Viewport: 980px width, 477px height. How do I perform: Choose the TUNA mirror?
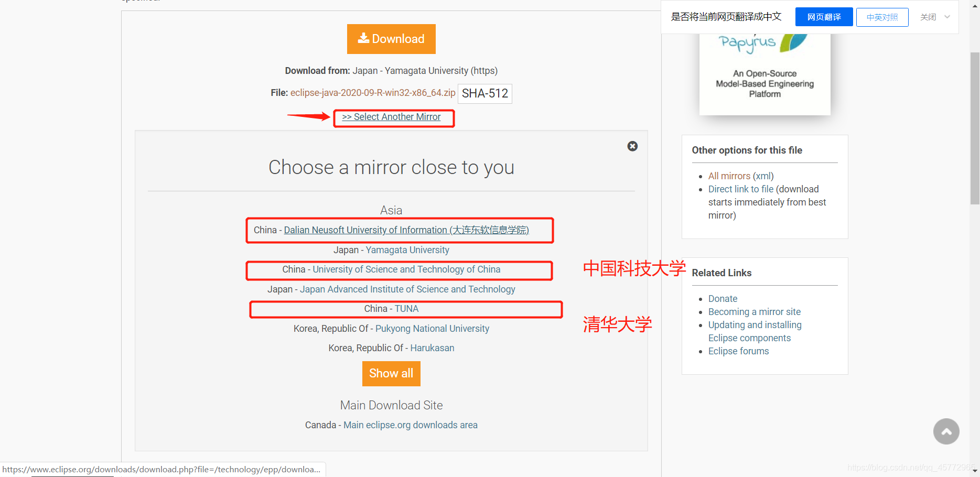coord(406,309)
